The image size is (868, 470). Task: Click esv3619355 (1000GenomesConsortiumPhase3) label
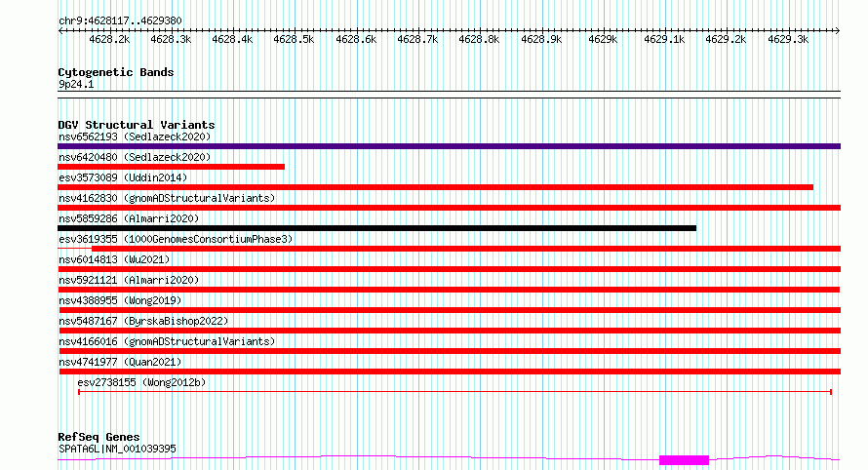point(176,239)
